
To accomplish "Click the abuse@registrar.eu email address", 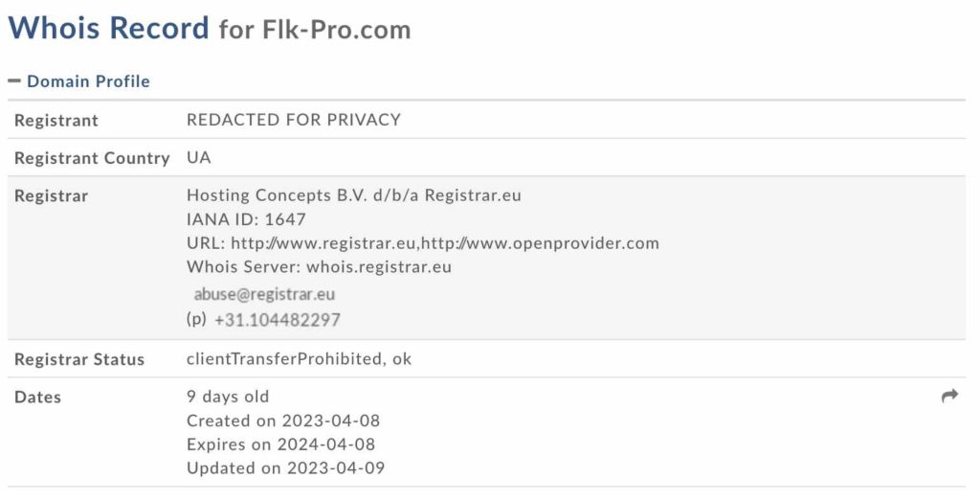I will click(x=264, y=294).
